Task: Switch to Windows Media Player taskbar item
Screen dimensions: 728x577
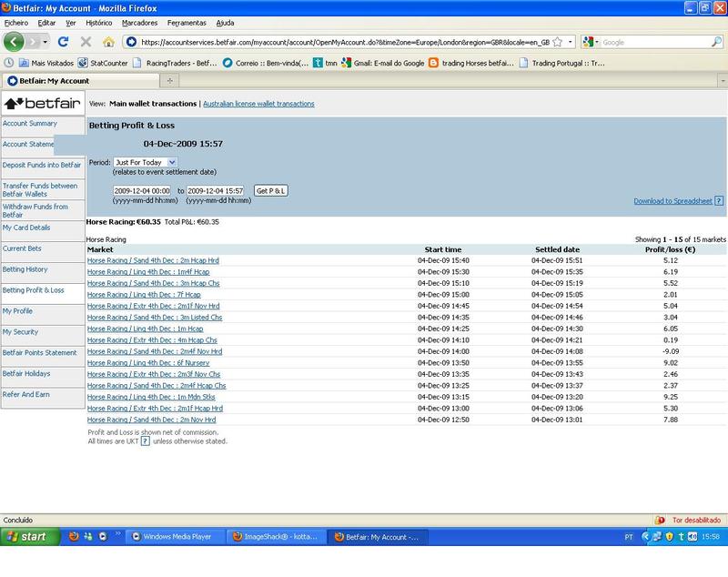Action: pyautogui.click(x=176, y=537)
